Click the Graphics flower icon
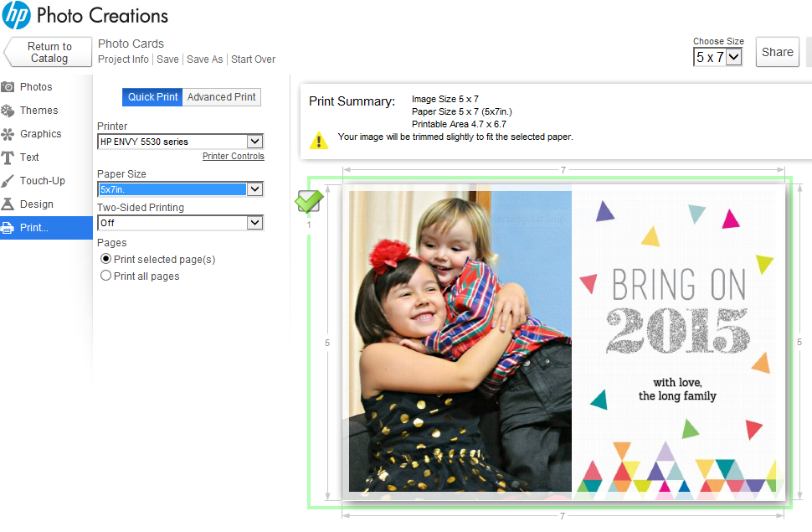The width and height of the screenshot is (812, 532). click(8, 134)
